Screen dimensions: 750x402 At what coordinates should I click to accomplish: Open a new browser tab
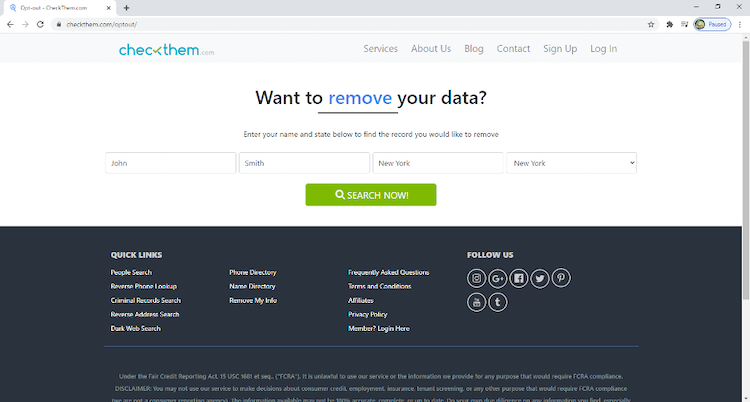(x=126, y=8)
